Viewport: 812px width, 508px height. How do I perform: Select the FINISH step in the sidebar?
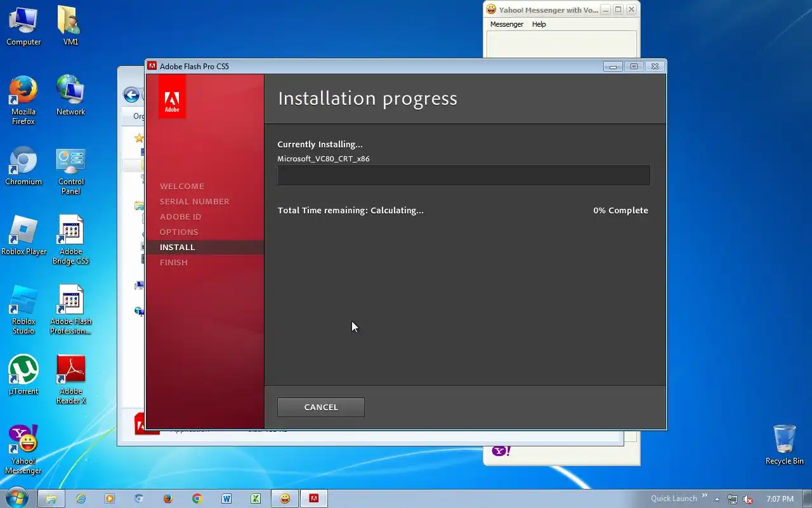pyautogui.click(x=174, y=262)
